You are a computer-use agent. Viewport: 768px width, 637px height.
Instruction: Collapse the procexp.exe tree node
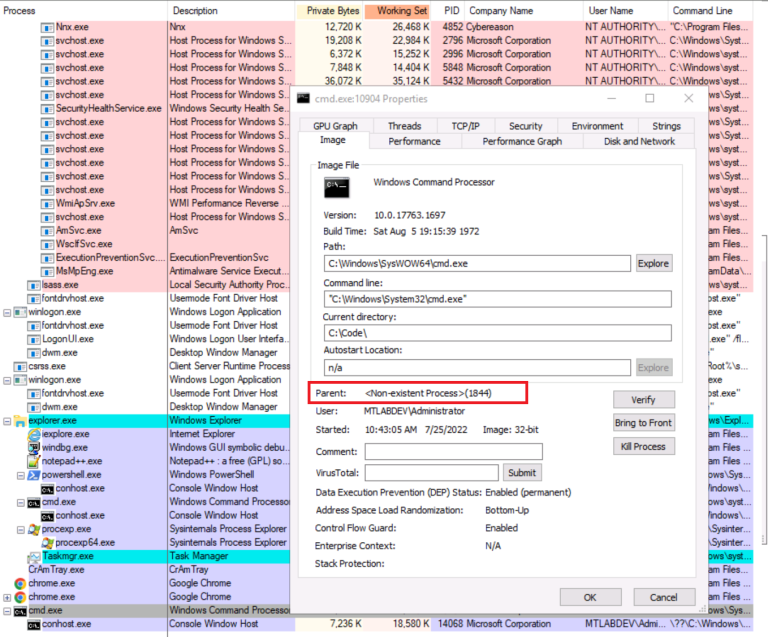[x=20, y=529]
